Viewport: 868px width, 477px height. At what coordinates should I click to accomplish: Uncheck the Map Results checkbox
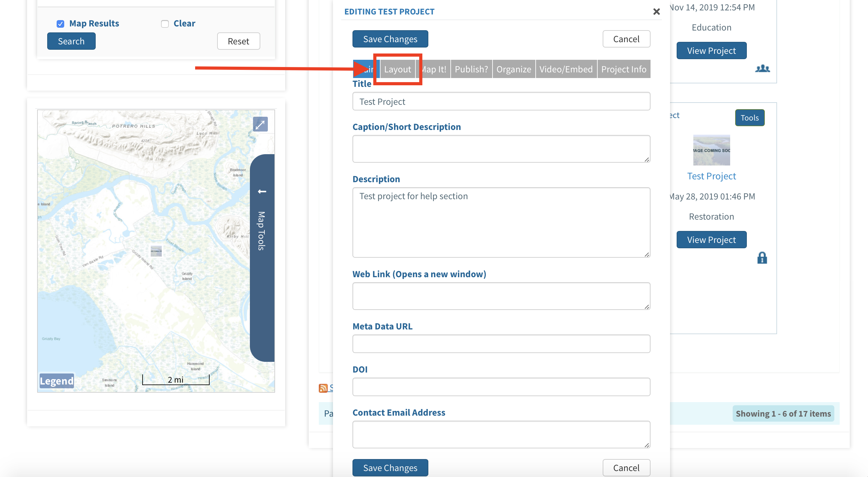[60, 24]
